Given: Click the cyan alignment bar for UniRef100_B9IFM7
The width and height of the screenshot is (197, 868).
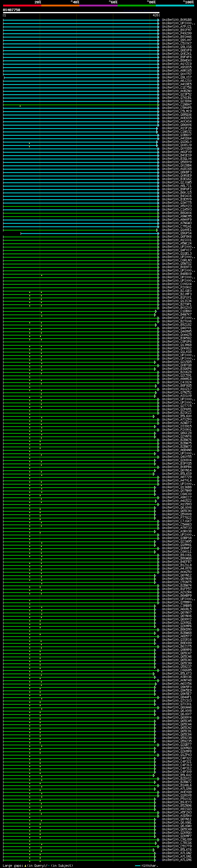Looking at the screenshot, I should pos(81,30).
